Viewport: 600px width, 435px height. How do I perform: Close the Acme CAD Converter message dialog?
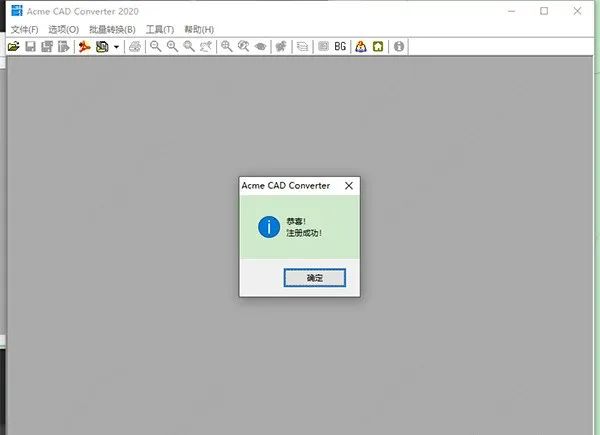(x=349, y=186)
